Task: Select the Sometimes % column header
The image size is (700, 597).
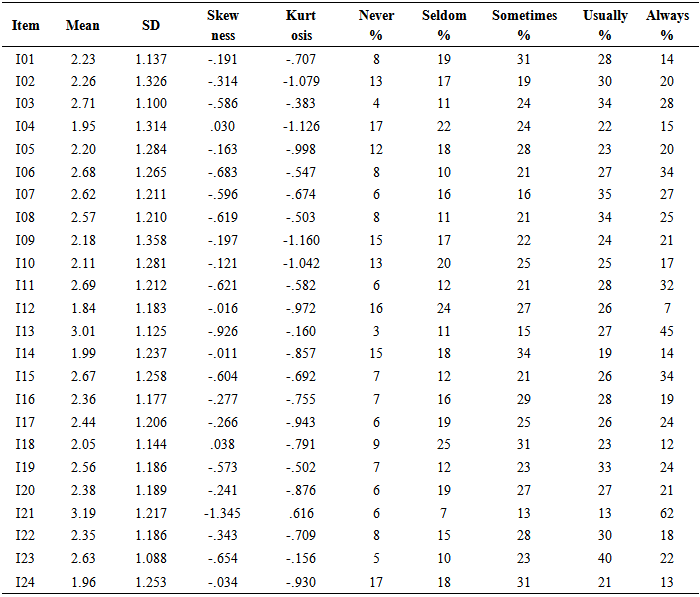Action: click(x=523, y=25)
